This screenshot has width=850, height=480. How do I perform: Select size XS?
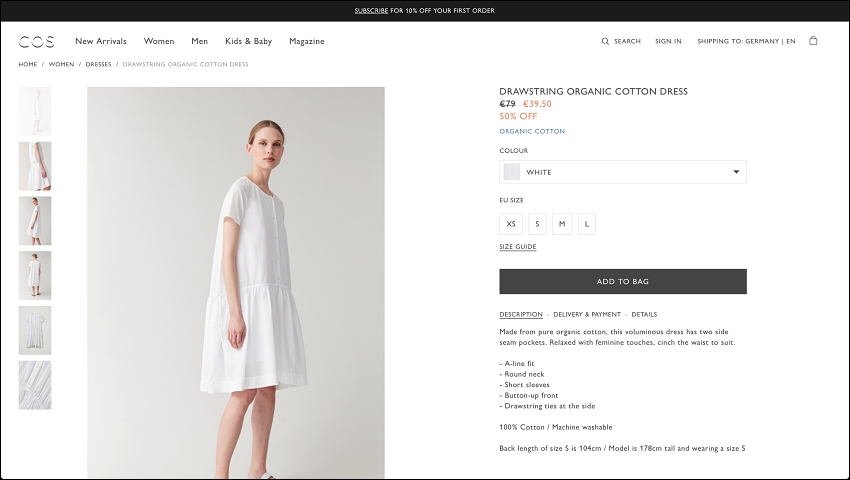click(511, 224)
